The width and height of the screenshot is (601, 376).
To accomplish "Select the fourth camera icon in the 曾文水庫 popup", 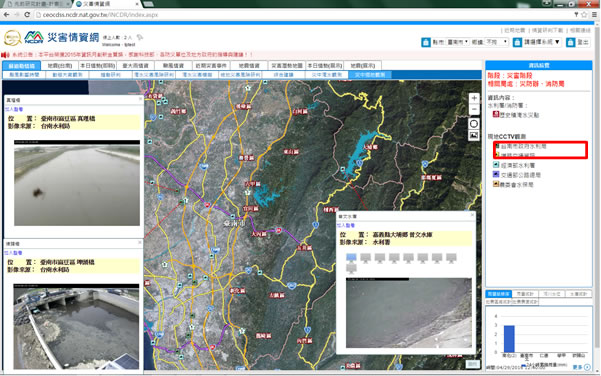I will click(x=394, y=258).
